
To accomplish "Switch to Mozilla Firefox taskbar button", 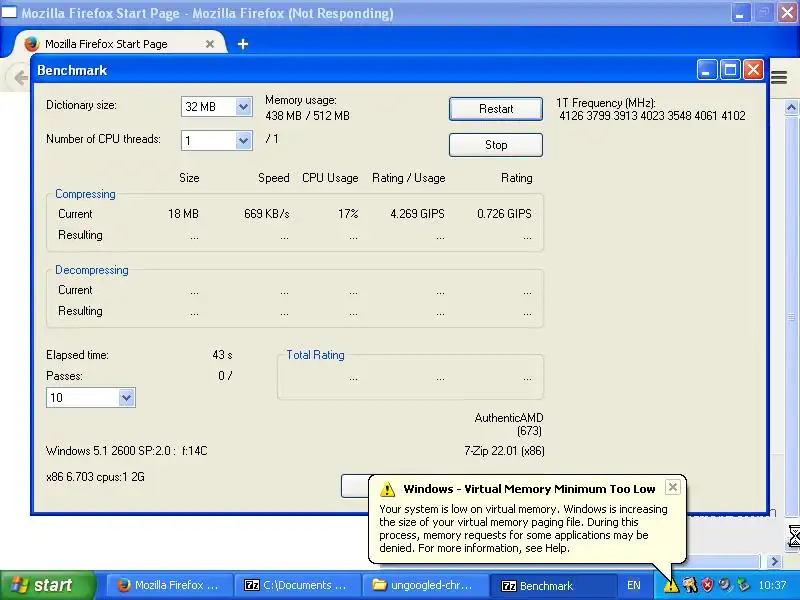I will click(x=169, y=585).
